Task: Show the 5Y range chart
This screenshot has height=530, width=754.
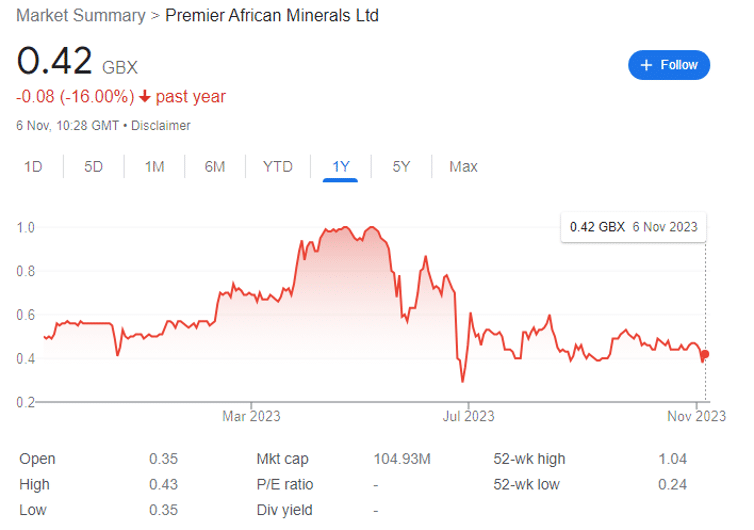Action: [x=401, y=167]
